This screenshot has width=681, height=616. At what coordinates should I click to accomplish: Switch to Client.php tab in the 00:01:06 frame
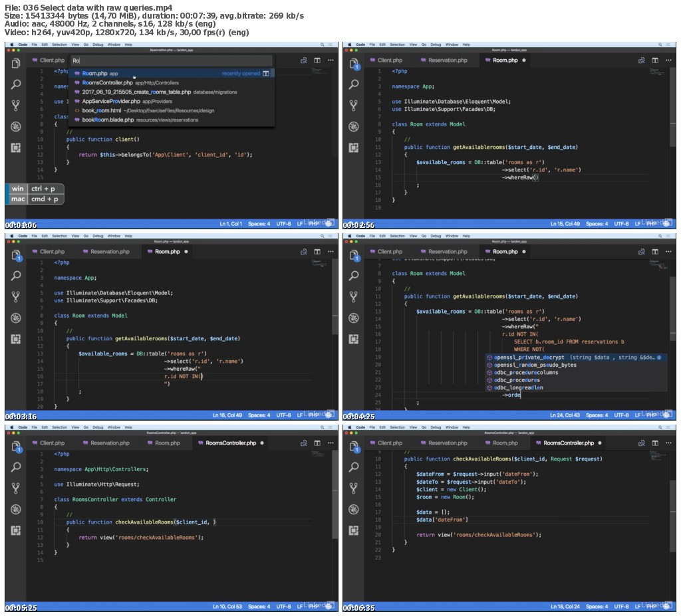pos(48,60)
